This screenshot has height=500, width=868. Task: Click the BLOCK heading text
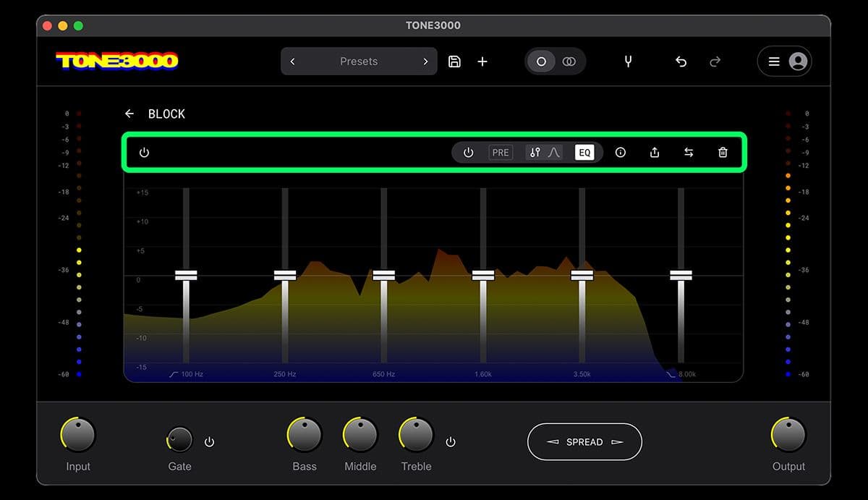click(166, 114)
